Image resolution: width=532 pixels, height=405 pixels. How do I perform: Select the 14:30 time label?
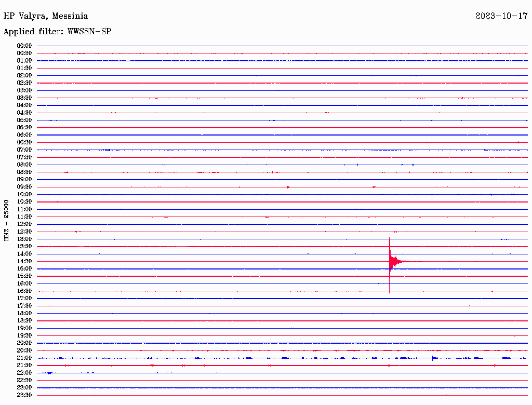[x=24, y=262]
